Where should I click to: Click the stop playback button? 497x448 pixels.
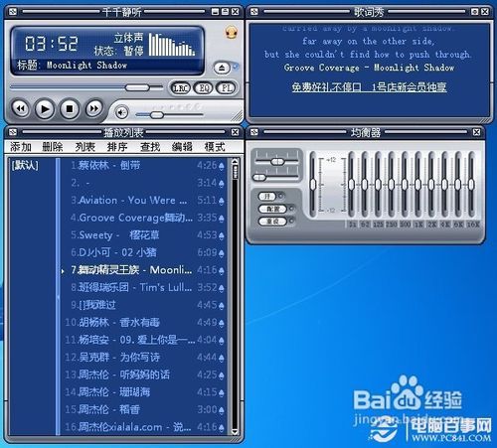click(70, 108)
